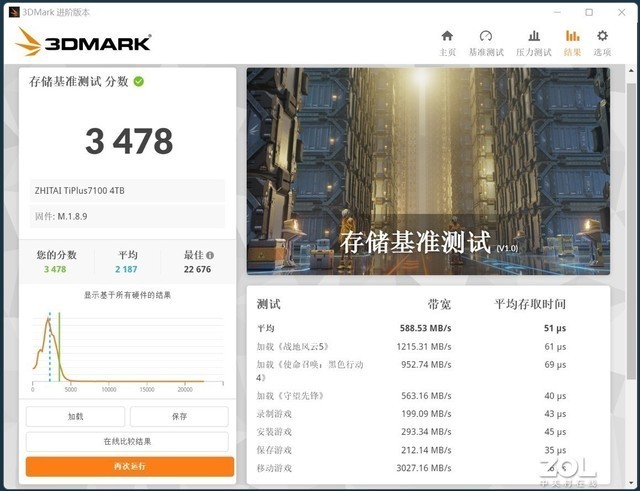640x491 pixels.
Task: Open the Home (主页) page icon
Action: 447,36
